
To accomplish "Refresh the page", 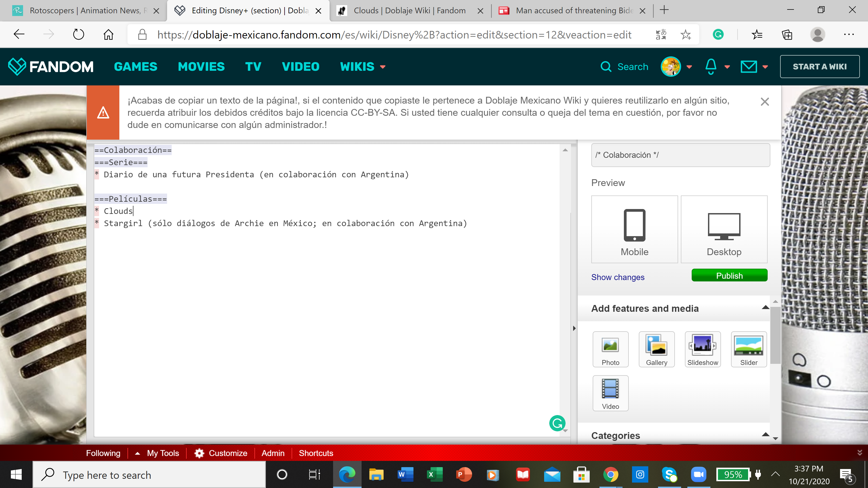I will [x=78, y=34].
